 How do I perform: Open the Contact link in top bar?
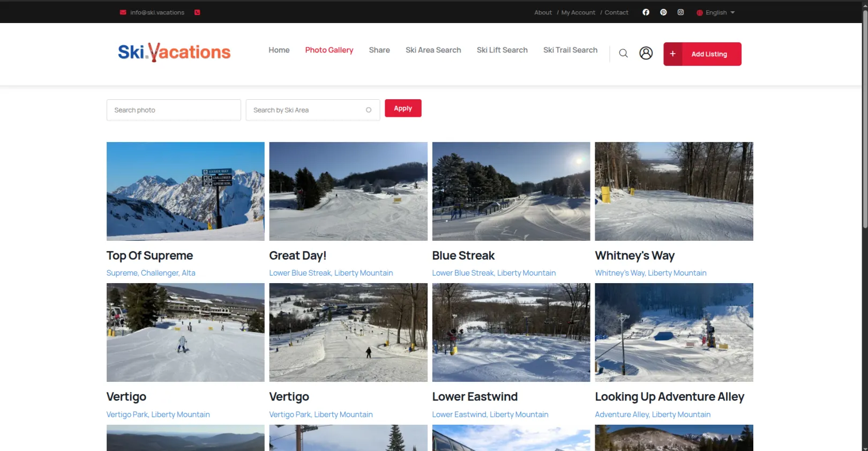(x=617, y=12)
